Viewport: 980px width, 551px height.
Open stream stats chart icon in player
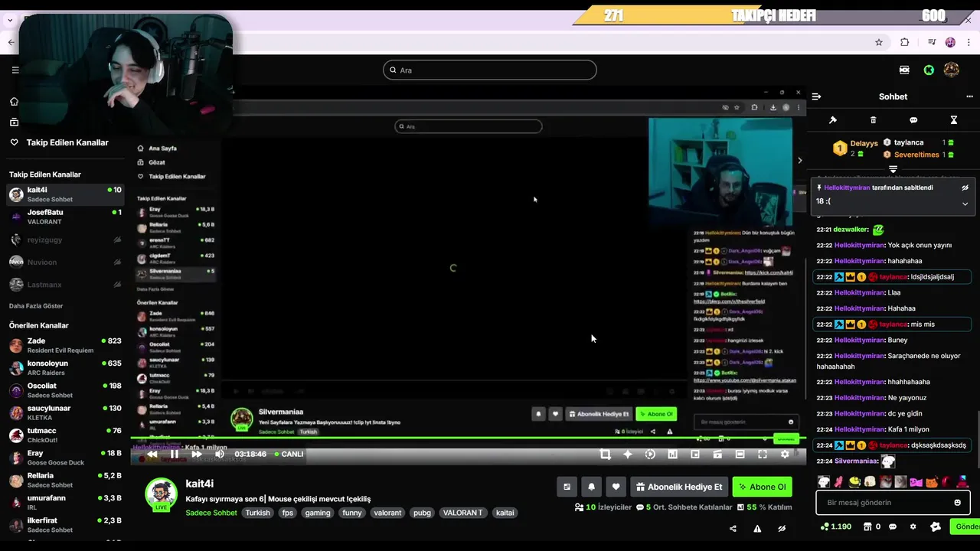672,454
